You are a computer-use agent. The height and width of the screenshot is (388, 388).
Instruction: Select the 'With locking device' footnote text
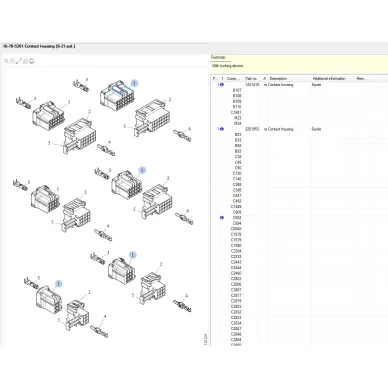click(227, 66)
